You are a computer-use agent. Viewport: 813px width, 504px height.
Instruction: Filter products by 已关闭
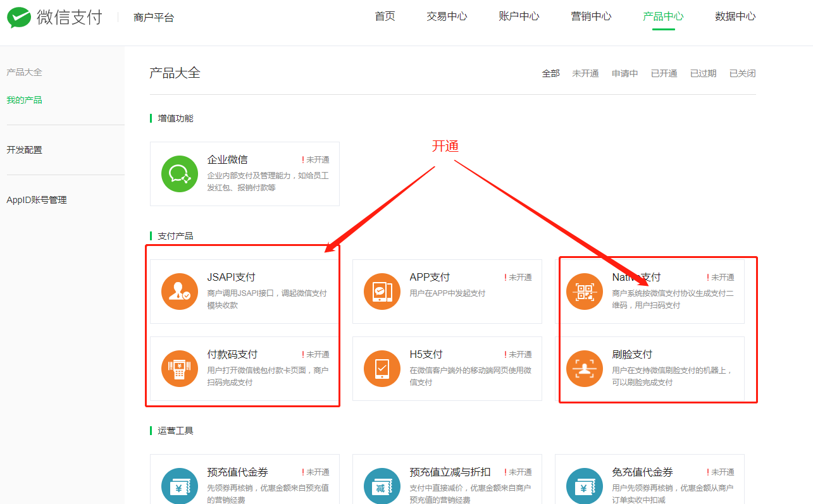[x=743, y=73]
